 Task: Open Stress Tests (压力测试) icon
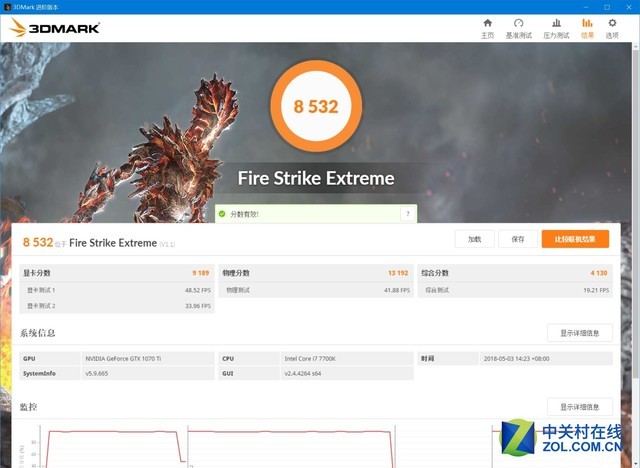point(556,27)
